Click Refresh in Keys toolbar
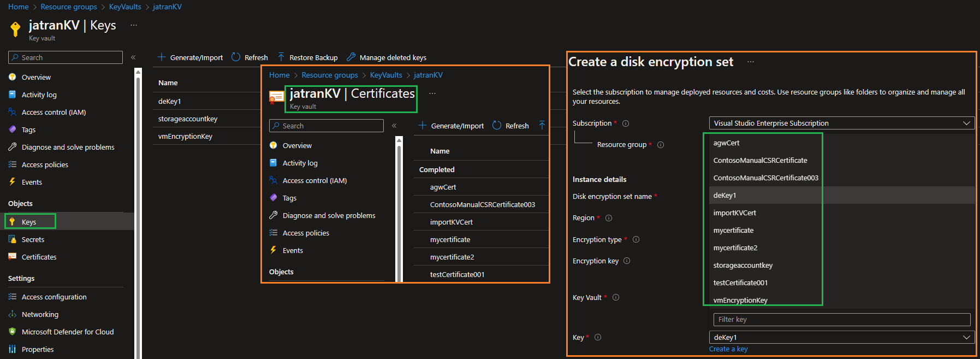 point(250,57)
